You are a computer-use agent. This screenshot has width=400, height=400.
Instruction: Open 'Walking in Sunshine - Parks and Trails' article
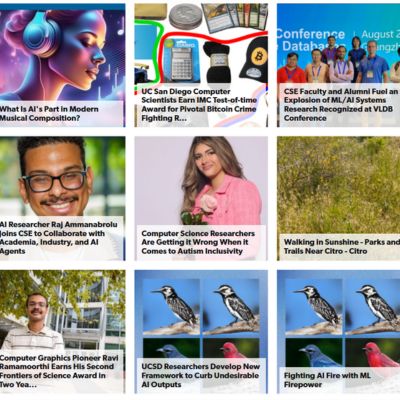tap(342, 247)
